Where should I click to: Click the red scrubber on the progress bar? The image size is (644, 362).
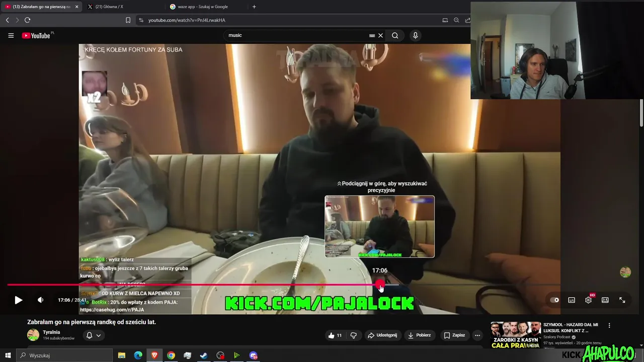[379, 285]
